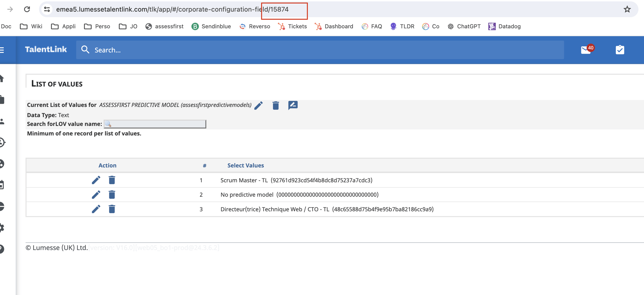Click the calendar icon in the sidebar
This screenshot has width=644, height=295.
pyautogui.click(x=2, y=184)
